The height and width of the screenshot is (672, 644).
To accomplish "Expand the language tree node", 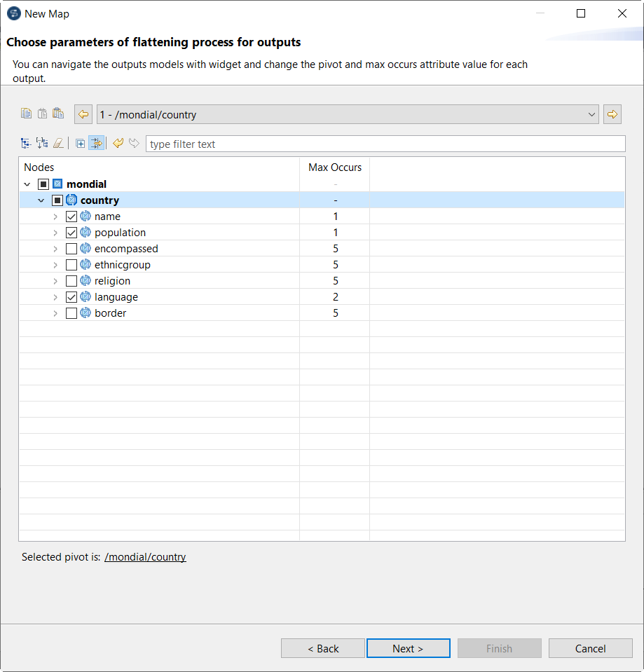I will click(x=55, y=297).
